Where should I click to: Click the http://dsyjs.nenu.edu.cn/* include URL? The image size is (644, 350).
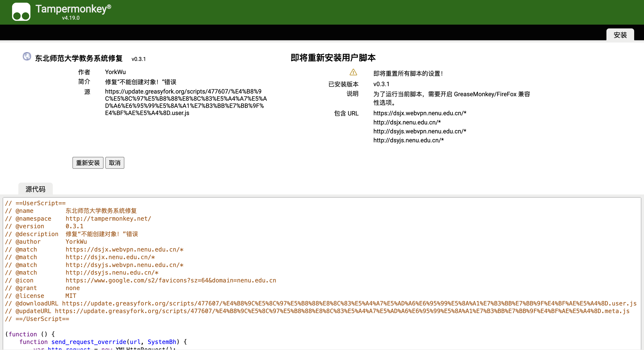(408, 140)
